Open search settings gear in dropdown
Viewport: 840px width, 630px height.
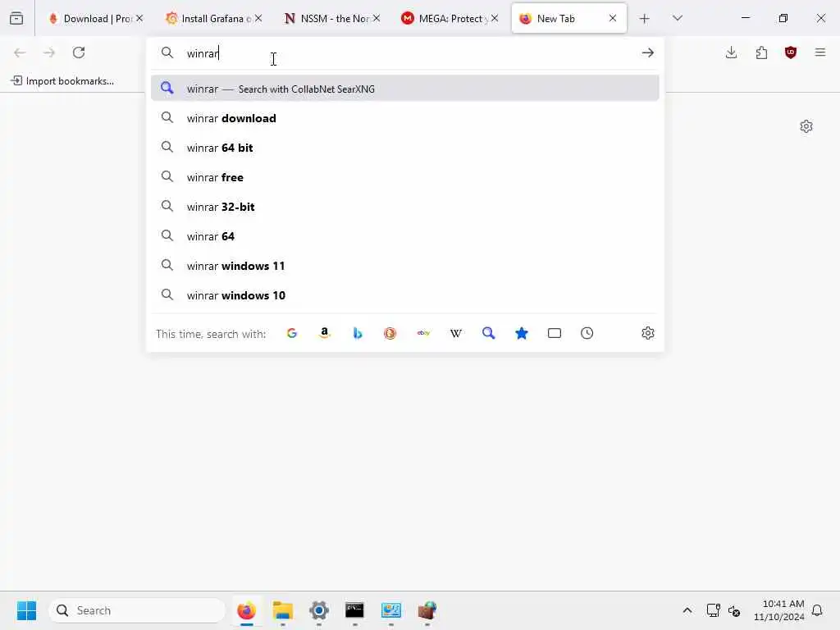[x=648, y=333]
